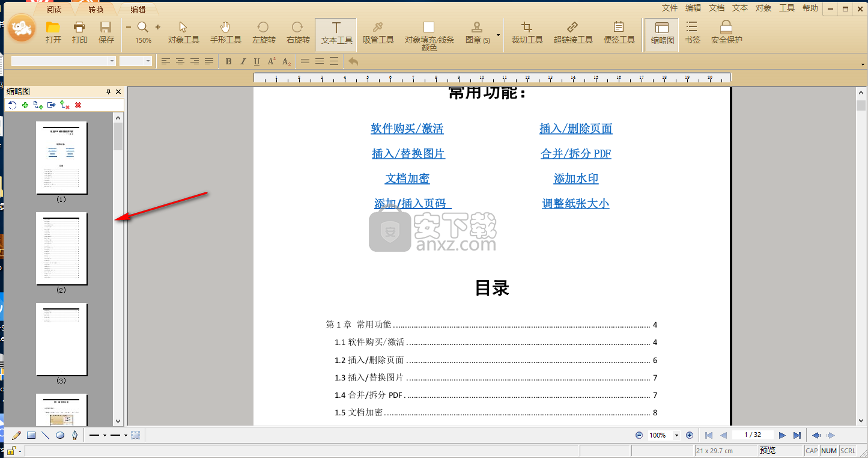Open the 调整纸张大小 link
The height and width of the screenshot is (458, 868).
coord(576,204)
